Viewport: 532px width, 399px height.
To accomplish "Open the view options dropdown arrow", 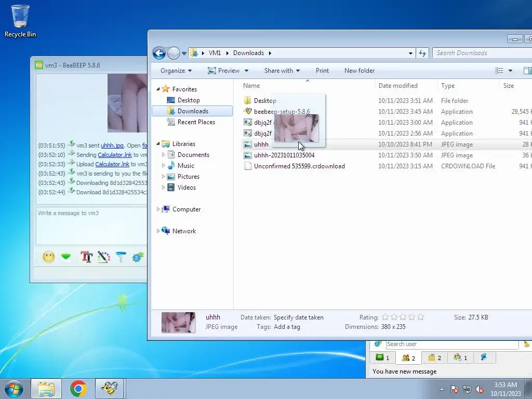I will (x=510, y=71).
